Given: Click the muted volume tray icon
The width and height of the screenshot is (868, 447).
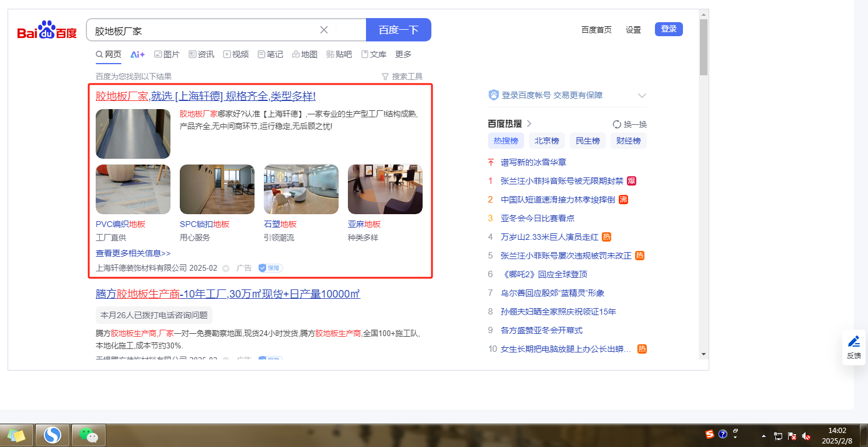Looking at the screenshot, I should (807, 436).
